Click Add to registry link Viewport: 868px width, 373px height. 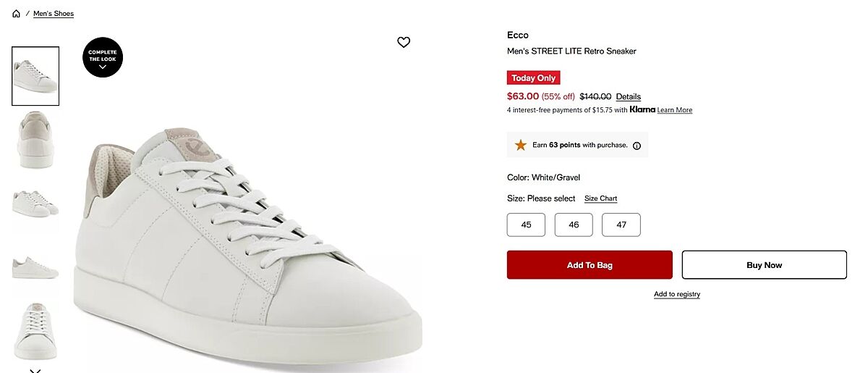coord(677,294)
